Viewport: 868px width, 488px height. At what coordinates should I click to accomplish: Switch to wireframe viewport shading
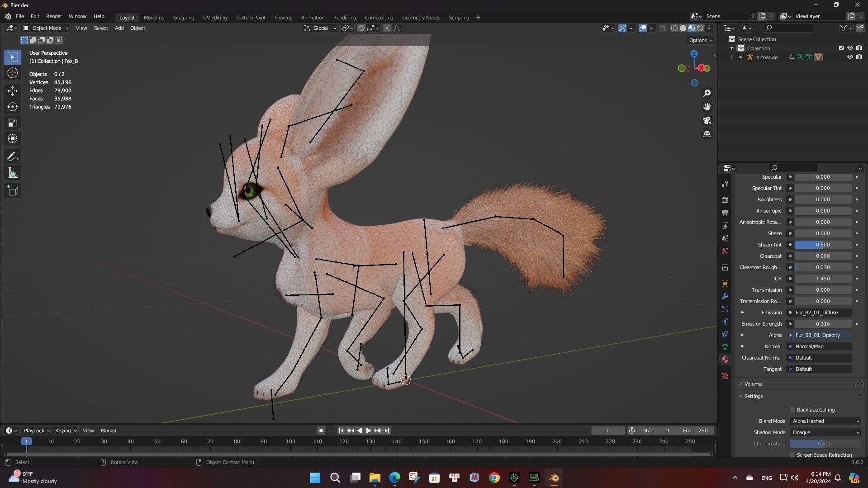pos(674,28)
